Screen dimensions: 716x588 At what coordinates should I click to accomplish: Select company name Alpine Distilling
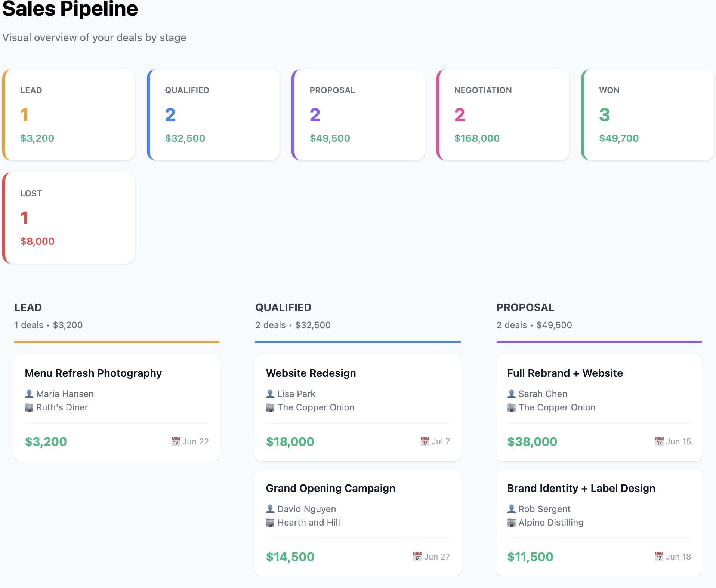click(551, 522)
